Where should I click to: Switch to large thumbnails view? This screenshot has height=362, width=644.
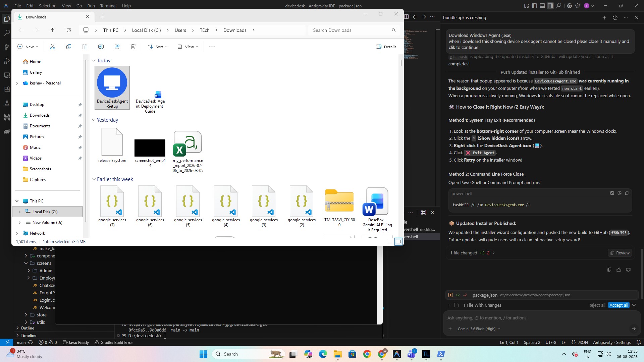[398, 242]
